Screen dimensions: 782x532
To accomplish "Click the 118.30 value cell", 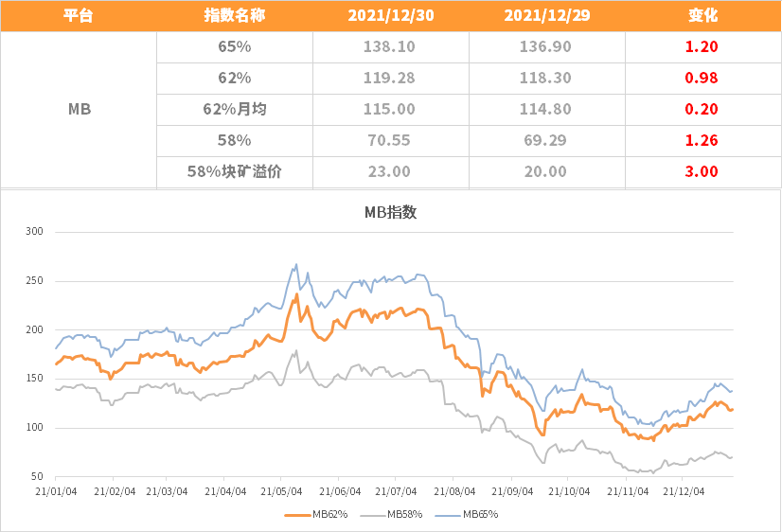I will pos(546,79).
